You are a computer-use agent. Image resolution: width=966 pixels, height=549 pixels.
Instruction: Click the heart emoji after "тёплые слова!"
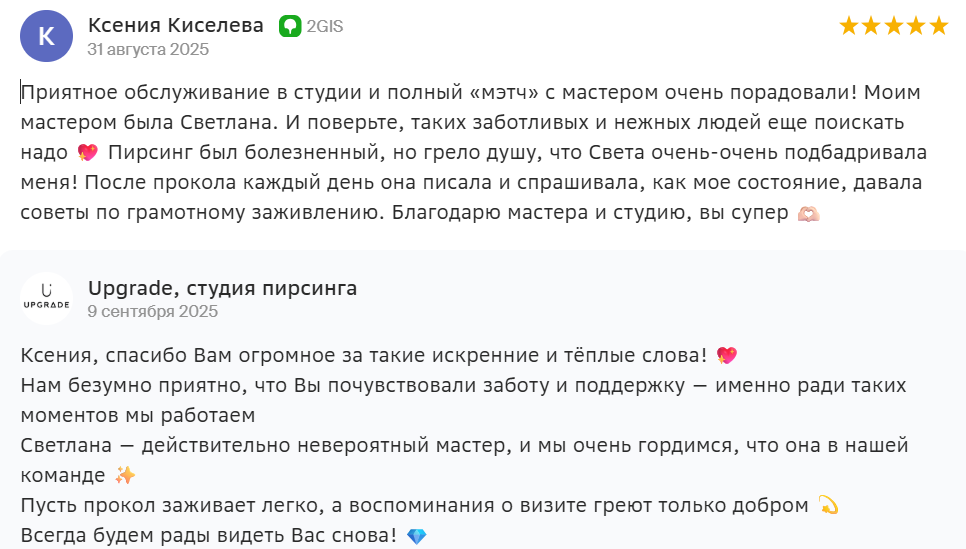[x=727, y=355]
